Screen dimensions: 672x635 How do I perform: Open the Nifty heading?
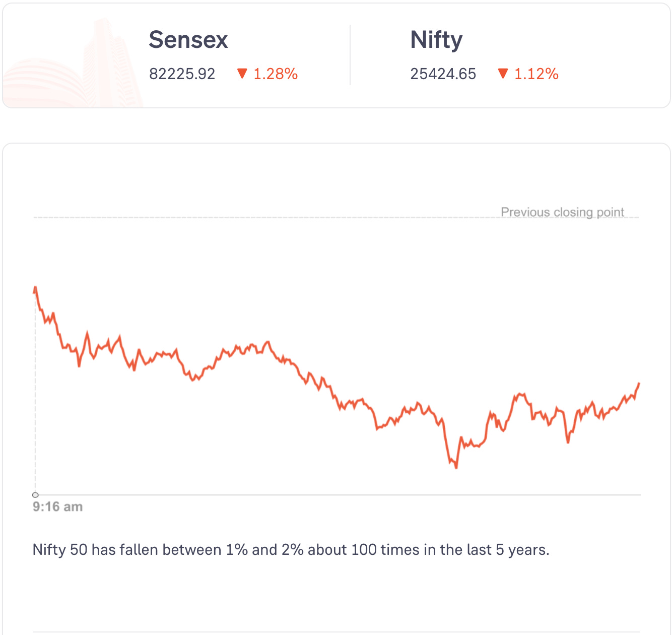pyautogui.click(x=436, y=40)
